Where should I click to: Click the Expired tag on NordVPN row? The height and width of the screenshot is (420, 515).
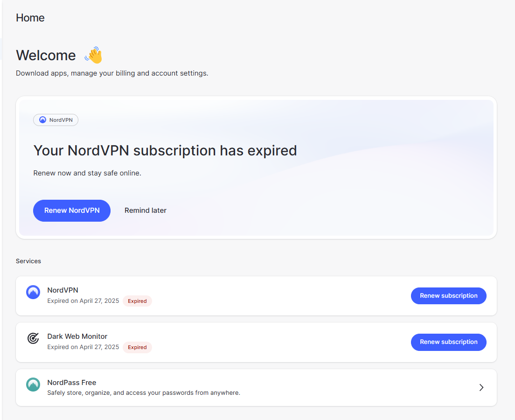(x=137, y=301)
